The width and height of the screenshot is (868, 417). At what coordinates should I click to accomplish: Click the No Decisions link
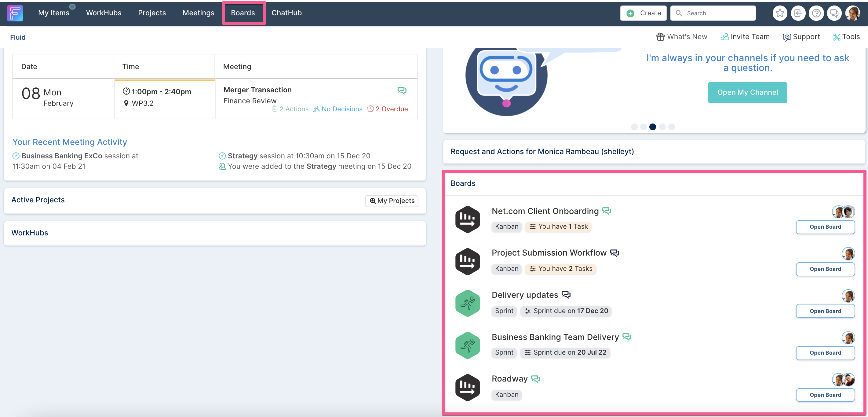(338, 109)
